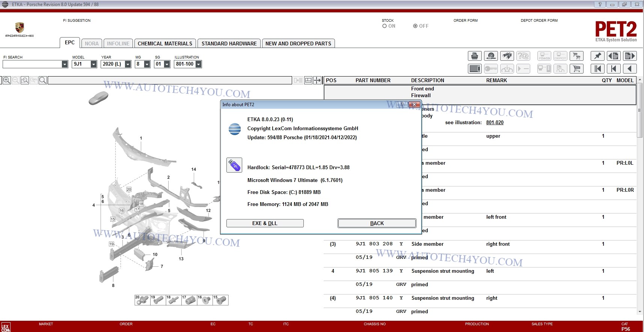Open the single shopping cart icon
This screenshot has width=644, height=332.
[576, 69]
